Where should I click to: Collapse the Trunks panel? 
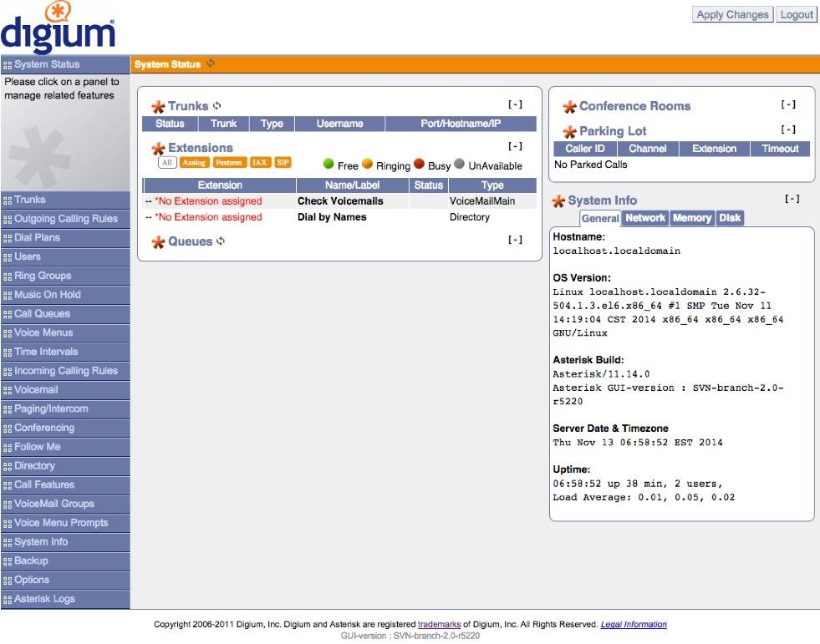click(515, 104)
